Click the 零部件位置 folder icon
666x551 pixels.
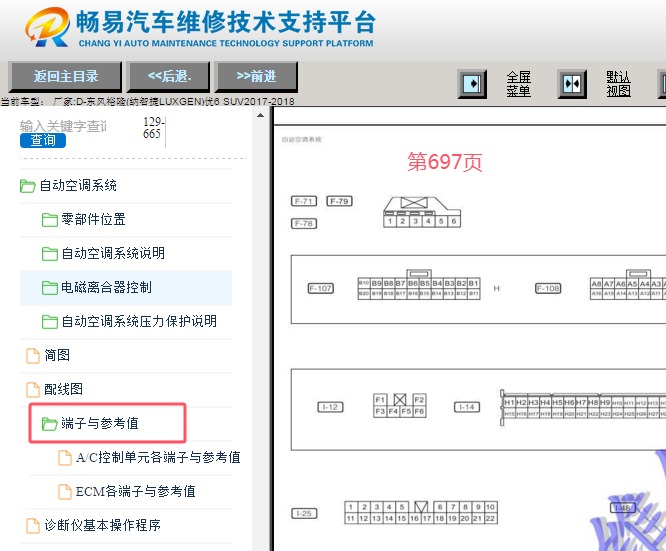(50, 220)
